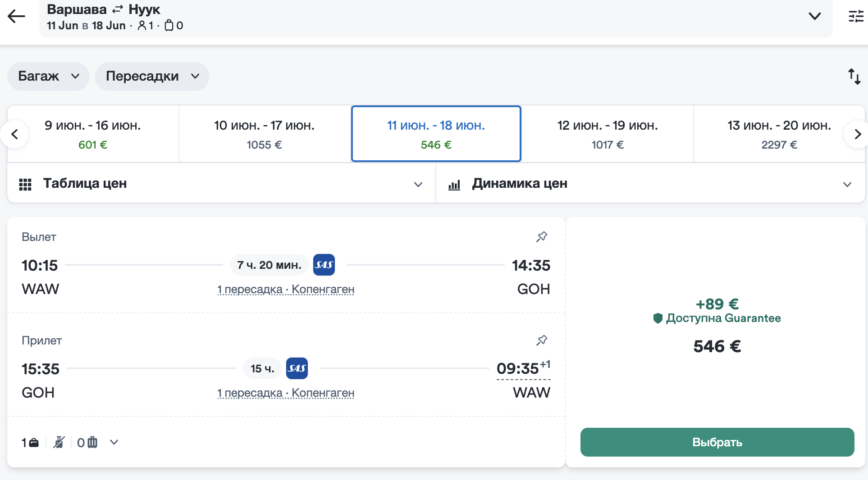Open the filter settings sliders icon
Screen dimensions: 868x480
pyautogui.click(x=855, y=17)
